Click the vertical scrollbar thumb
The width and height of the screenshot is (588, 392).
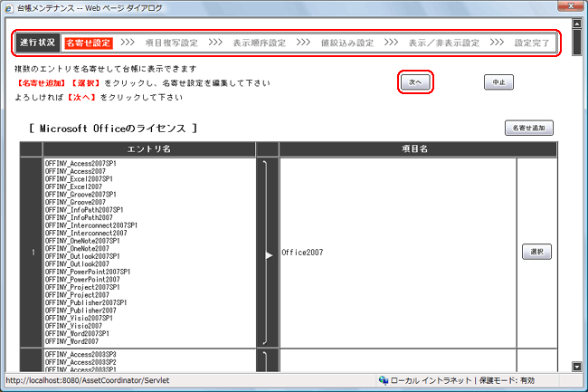pyautogui.click(x=577, y=42)
